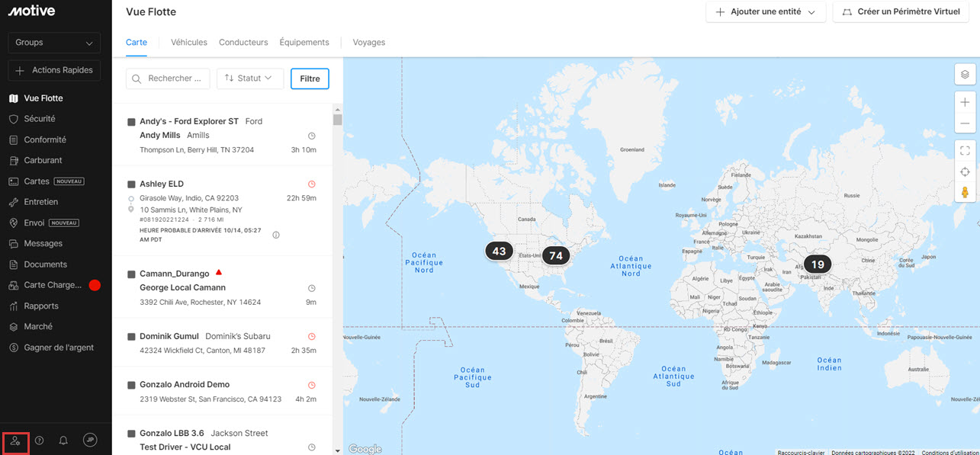Toggle fullscreen map view
980x455 pixels.
pyautogui.click(x=965, y=150)
